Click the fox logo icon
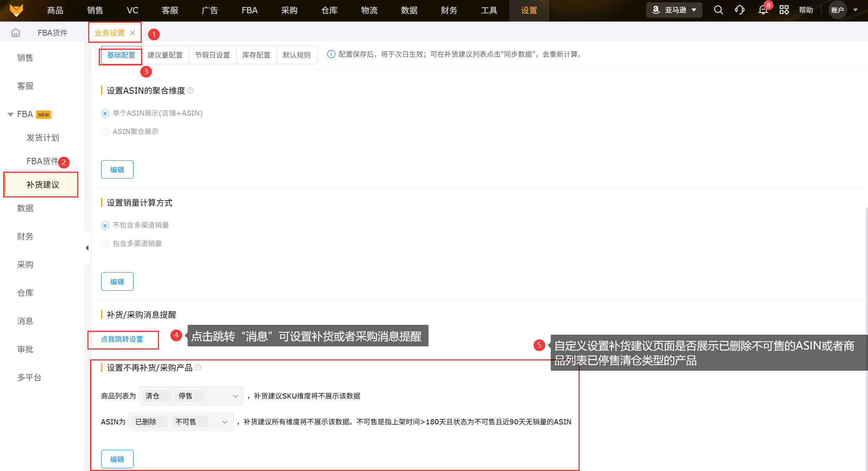 pos(16,10)
